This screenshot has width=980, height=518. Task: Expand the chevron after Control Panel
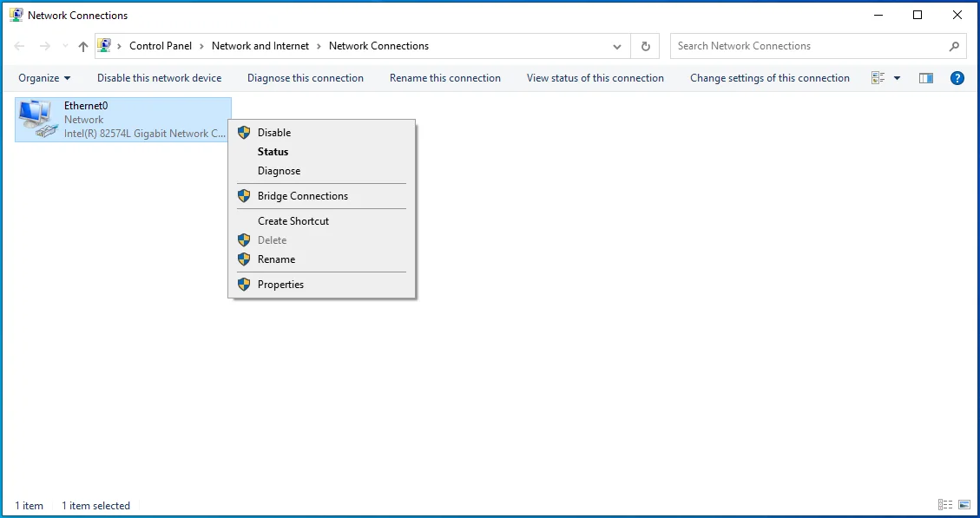pos(202,46)
